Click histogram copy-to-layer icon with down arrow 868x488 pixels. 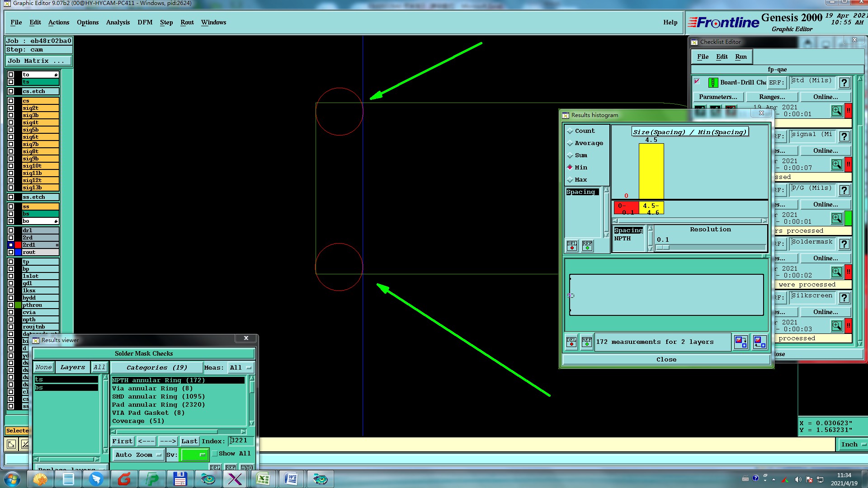pos(741,342)
